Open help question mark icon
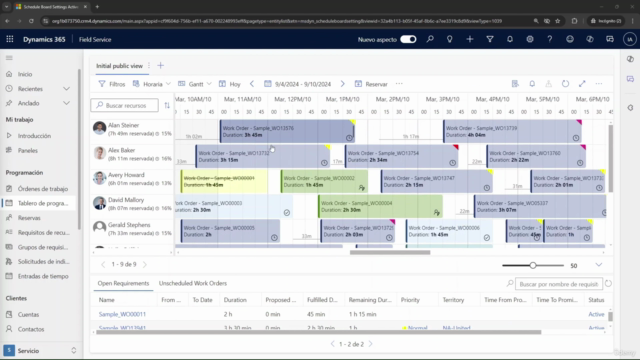Screen dimensions: 640x360 point(550,39)
